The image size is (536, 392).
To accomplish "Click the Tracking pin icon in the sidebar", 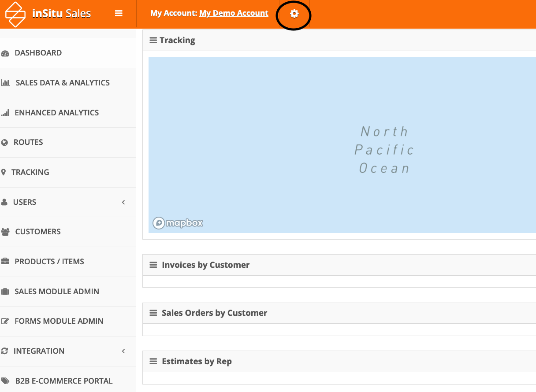I will (4, 172).
